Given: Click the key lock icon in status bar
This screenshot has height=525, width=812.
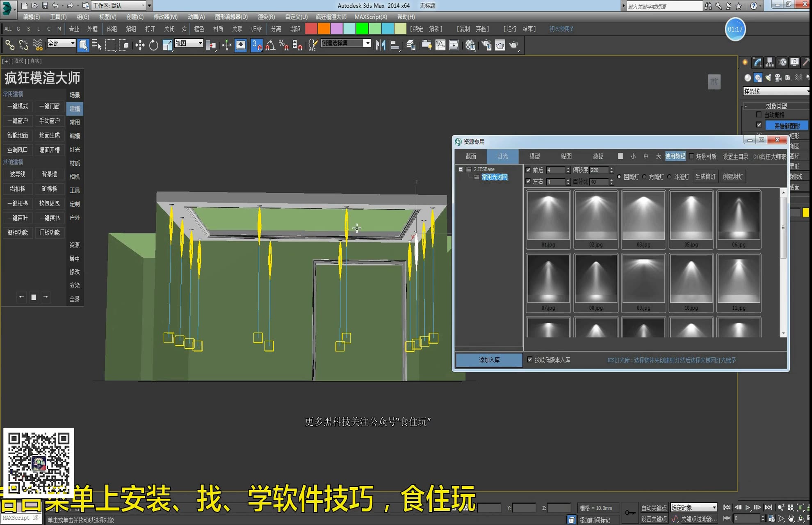Looking at the screenshot, I should pos(630,513).
